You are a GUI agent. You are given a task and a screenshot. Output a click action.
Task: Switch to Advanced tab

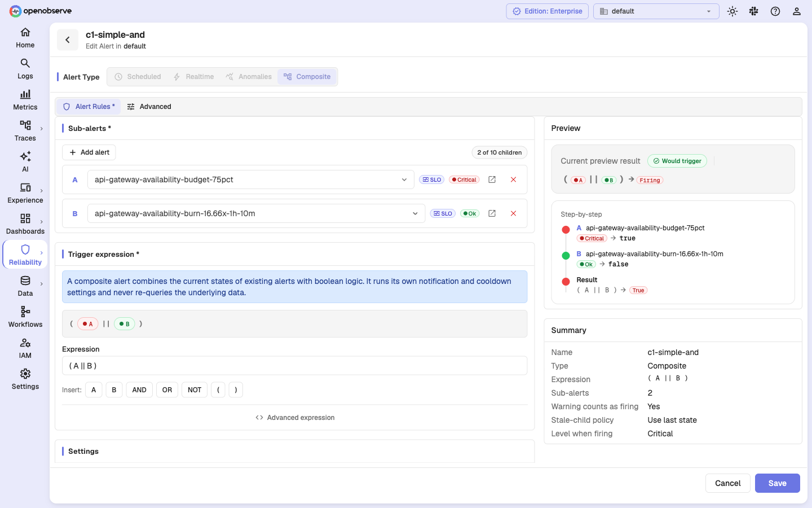click(149, 107)
